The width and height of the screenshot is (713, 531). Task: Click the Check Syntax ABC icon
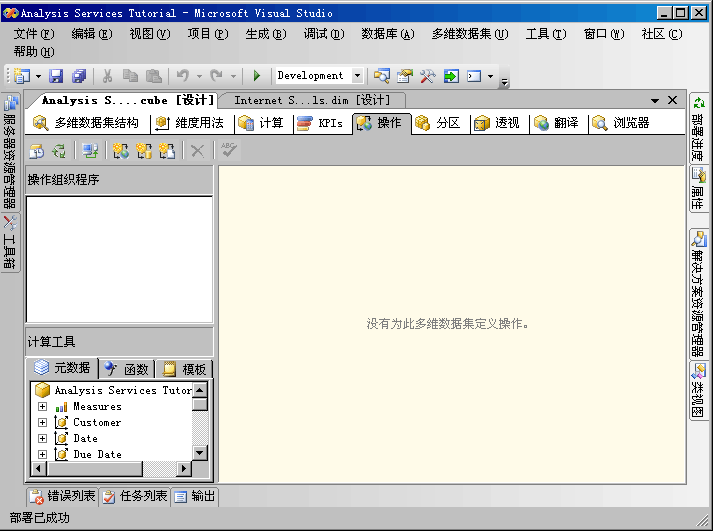pos(229,150)
